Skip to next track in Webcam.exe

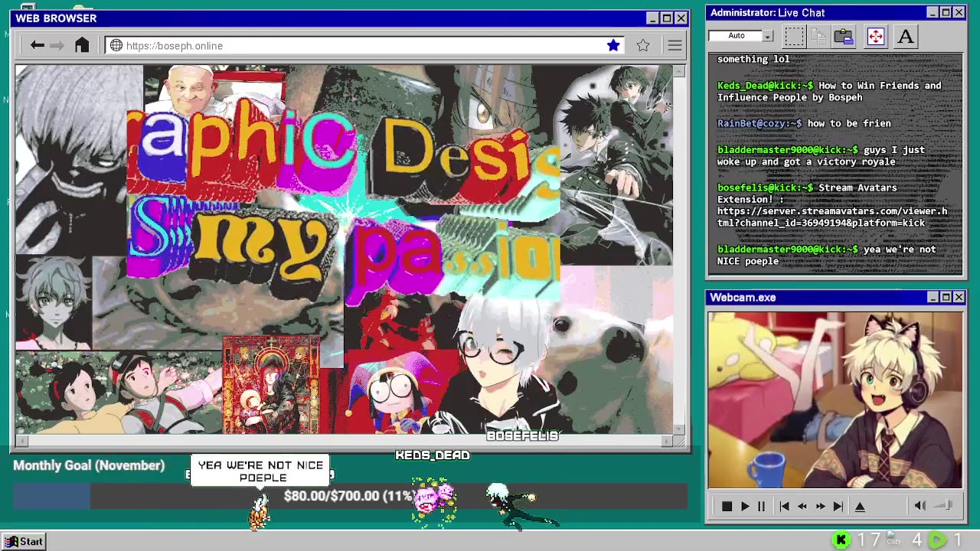point(838,506)
